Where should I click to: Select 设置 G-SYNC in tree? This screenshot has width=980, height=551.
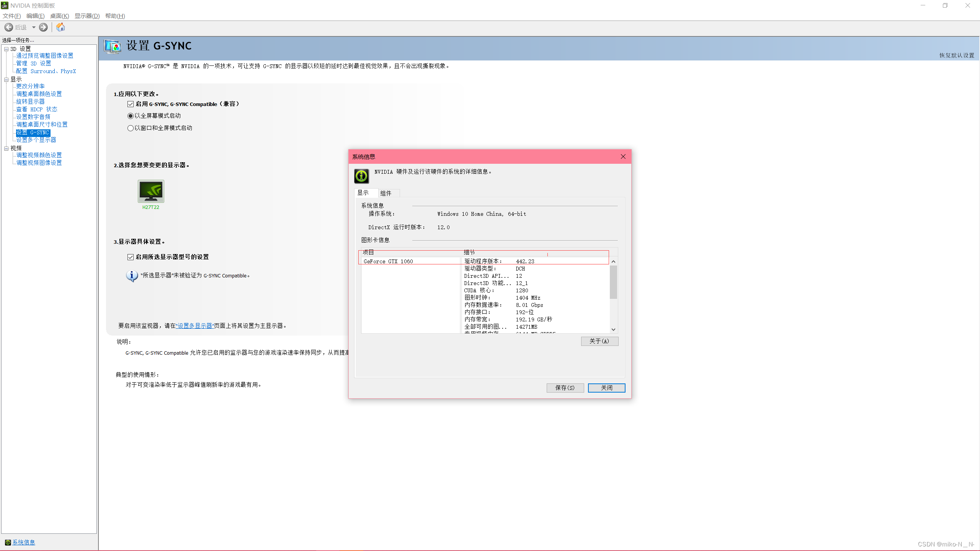[33, 132]
